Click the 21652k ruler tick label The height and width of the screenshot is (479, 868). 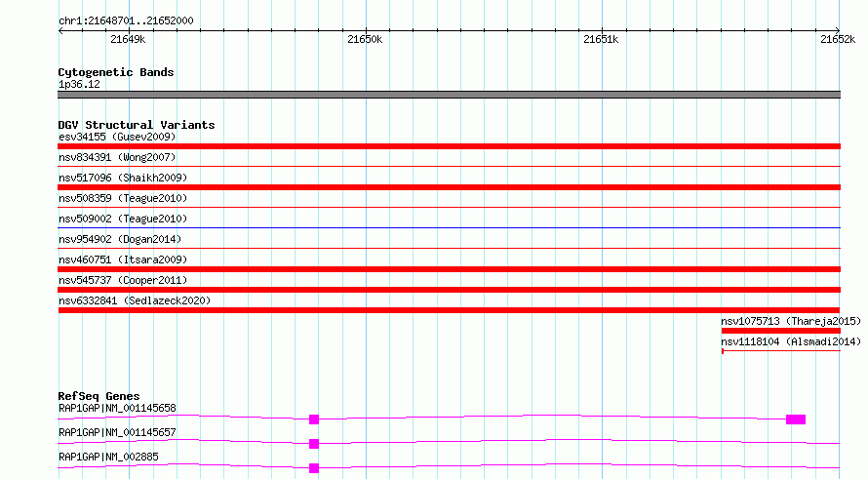[838, 39]
